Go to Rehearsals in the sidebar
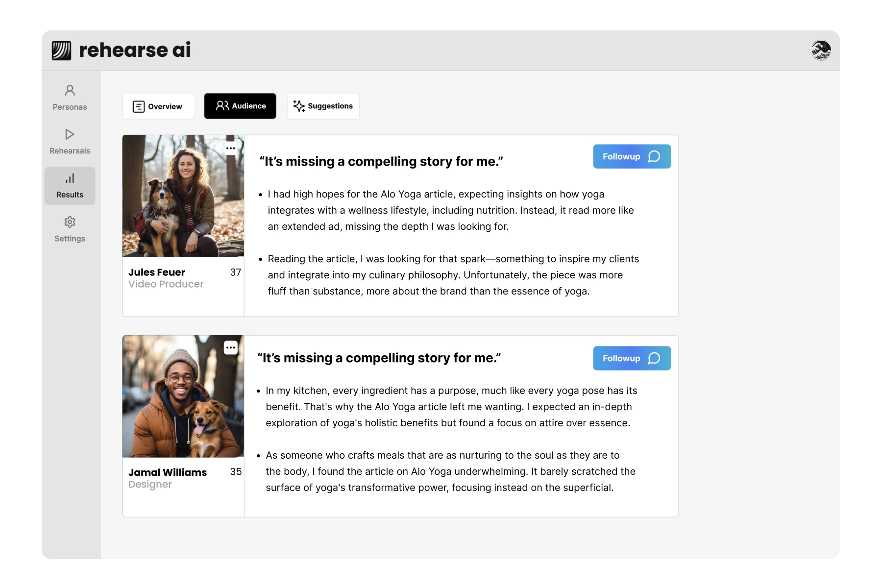 70,141
